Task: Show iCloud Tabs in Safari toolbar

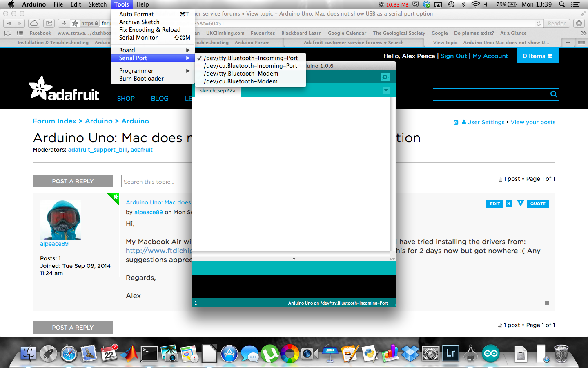Action: 34,23
